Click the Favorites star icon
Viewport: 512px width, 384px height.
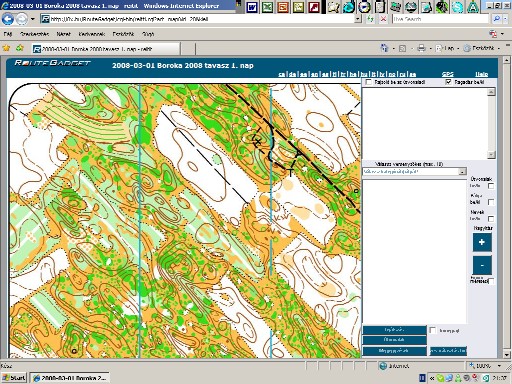coord(6,48)
